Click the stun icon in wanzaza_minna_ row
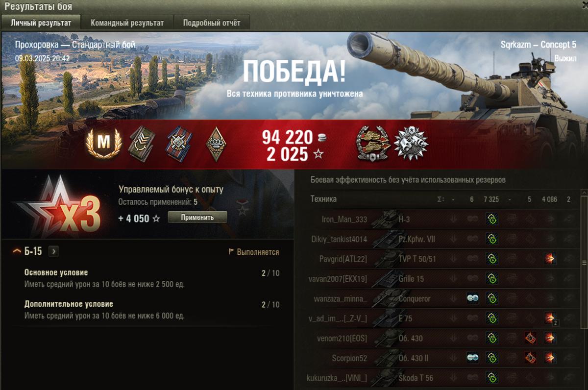Screen dimensions: 588x390 [x=472, y=298]
